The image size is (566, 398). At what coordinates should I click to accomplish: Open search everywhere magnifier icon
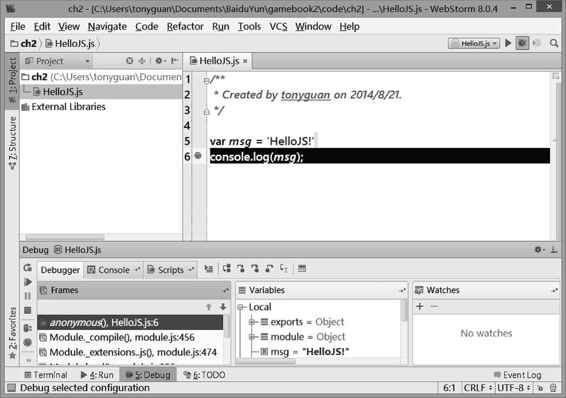coord(554,43)
